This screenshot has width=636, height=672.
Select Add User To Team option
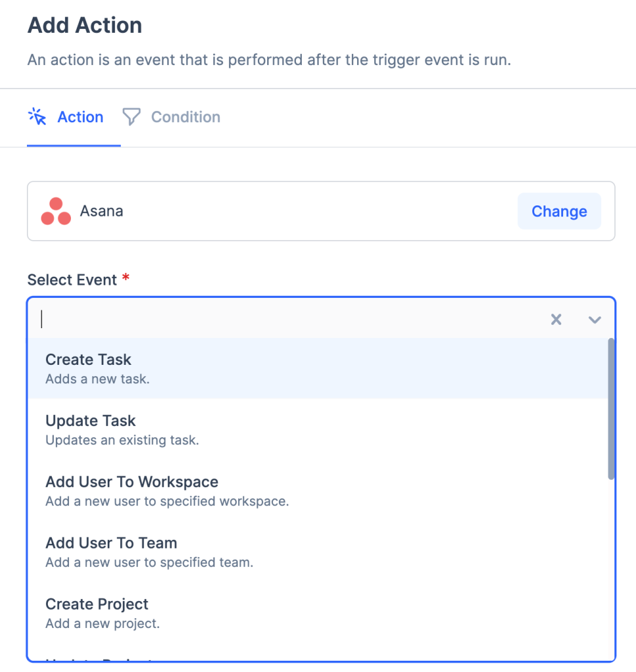point(111,543)
